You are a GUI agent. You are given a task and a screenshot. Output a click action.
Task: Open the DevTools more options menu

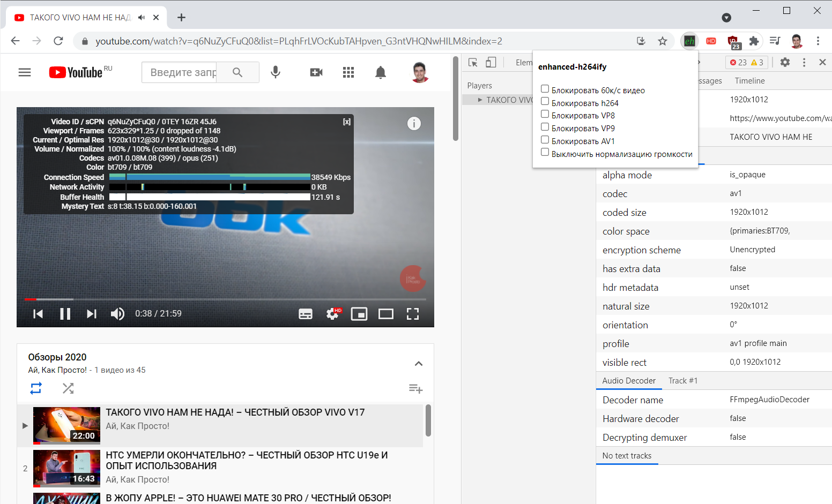point(804,63)
